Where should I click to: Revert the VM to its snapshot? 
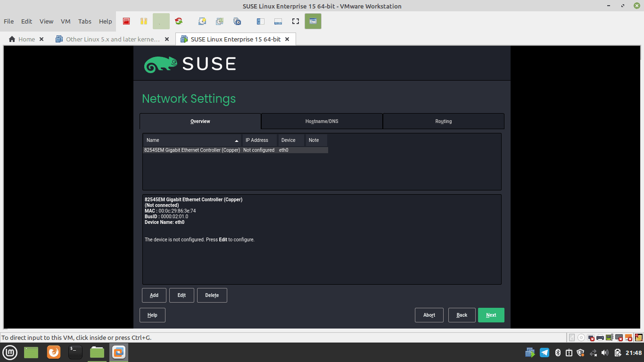(x=220, y=21)
